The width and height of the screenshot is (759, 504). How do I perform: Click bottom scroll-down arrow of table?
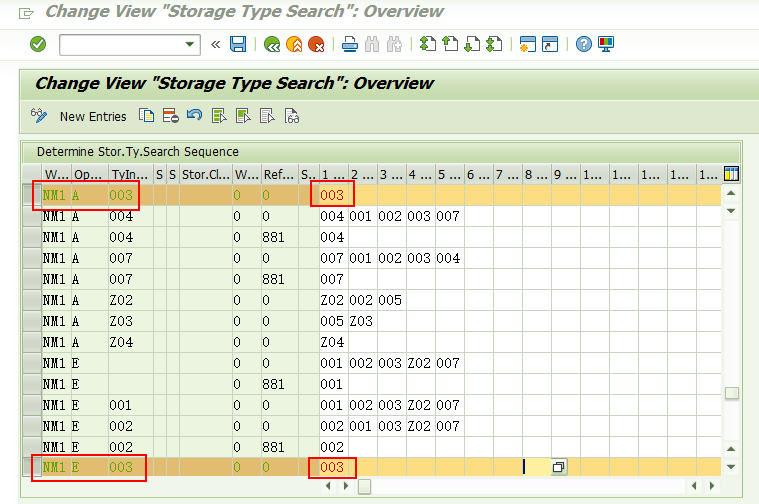coord(731,467)
